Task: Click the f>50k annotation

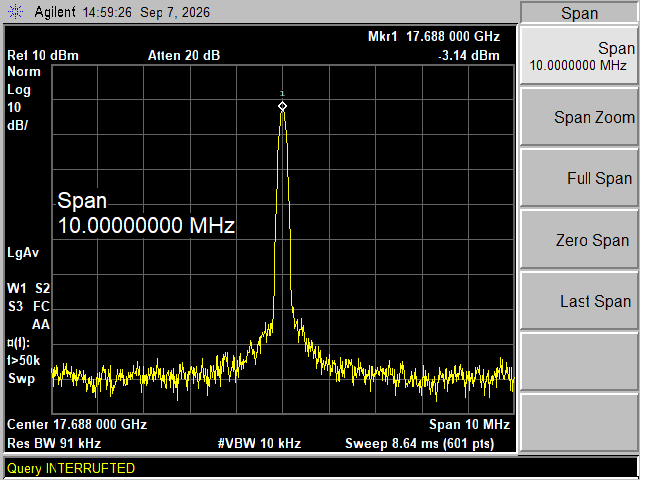Action: [23, 361]
